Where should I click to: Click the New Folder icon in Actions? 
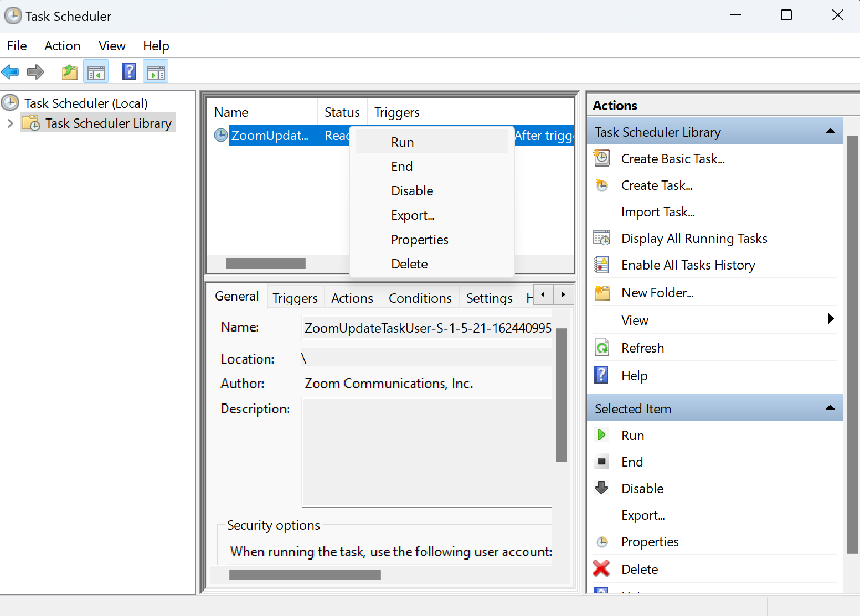click(x=602, y=292)
